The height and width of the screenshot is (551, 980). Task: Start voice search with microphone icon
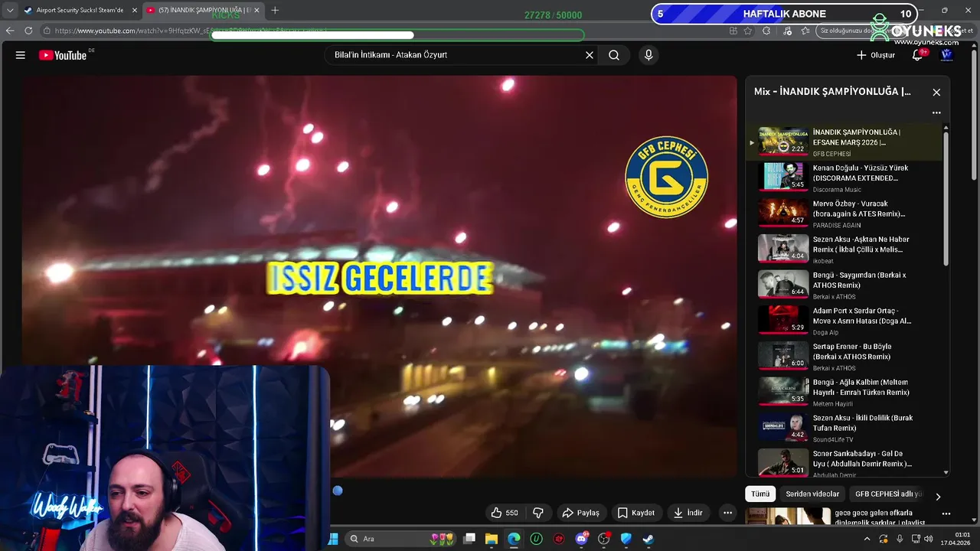(648, 55)
